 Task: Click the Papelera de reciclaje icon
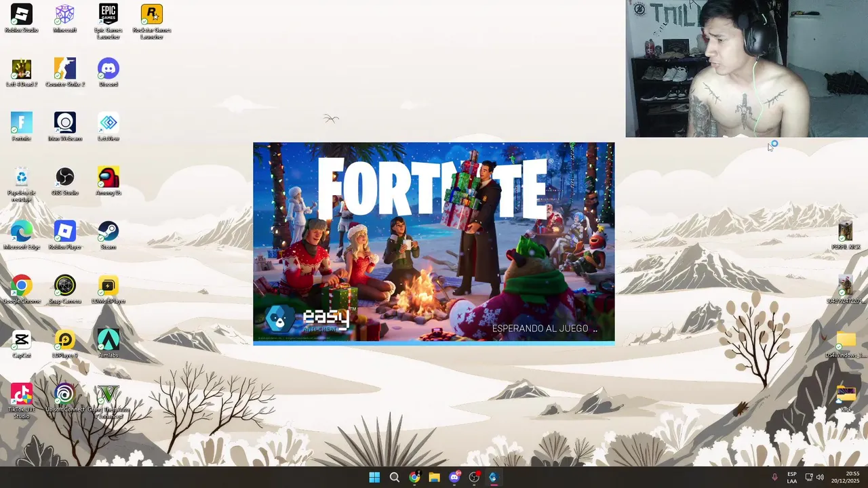point(22,184)
